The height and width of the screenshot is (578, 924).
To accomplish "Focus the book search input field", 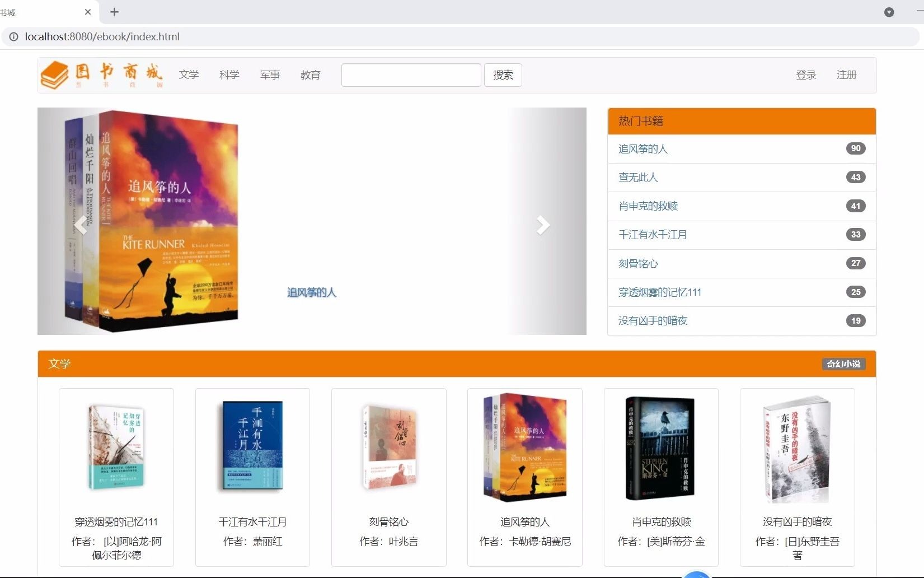I will click(411, 75).
